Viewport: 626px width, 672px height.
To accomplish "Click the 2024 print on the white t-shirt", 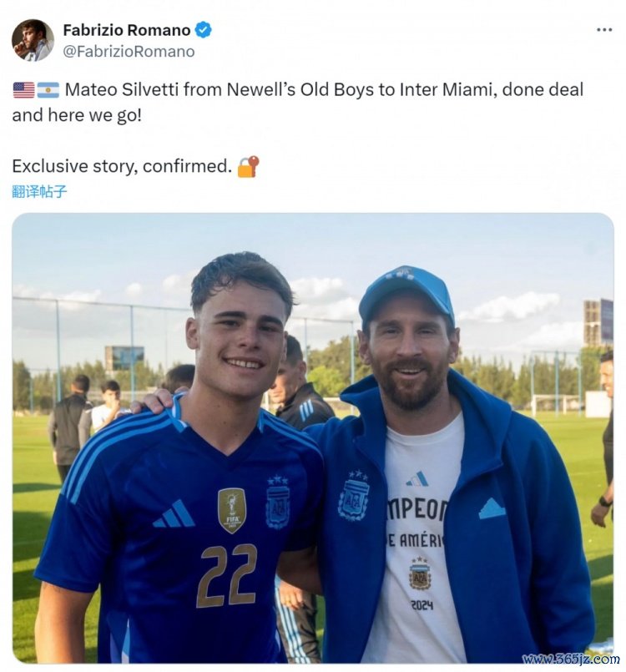I will (x=422, y=604).
